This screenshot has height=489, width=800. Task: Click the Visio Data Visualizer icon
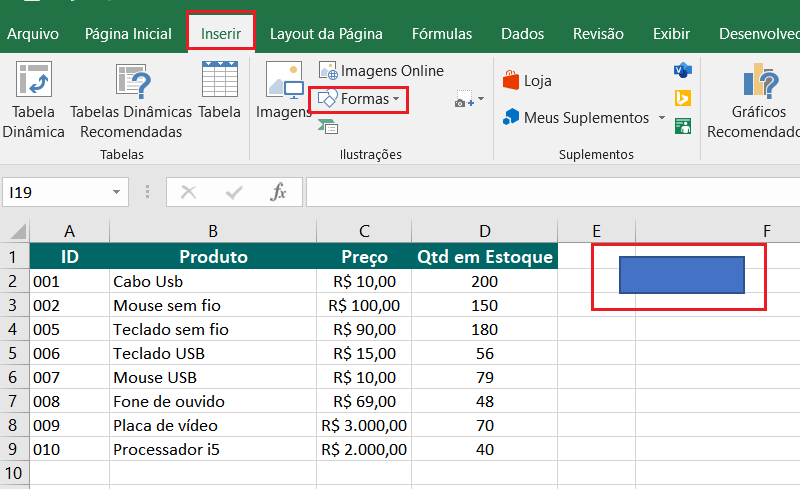683,70
